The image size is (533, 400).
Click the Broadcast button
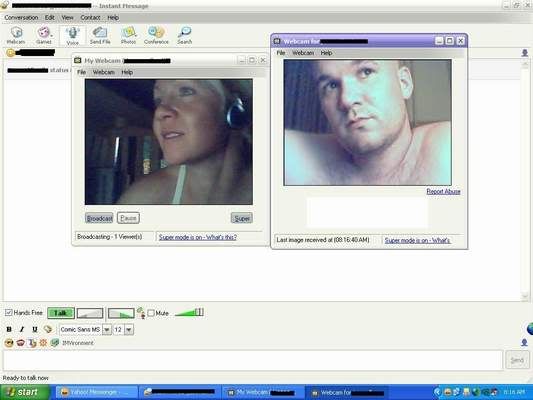[x=99, y=218]
